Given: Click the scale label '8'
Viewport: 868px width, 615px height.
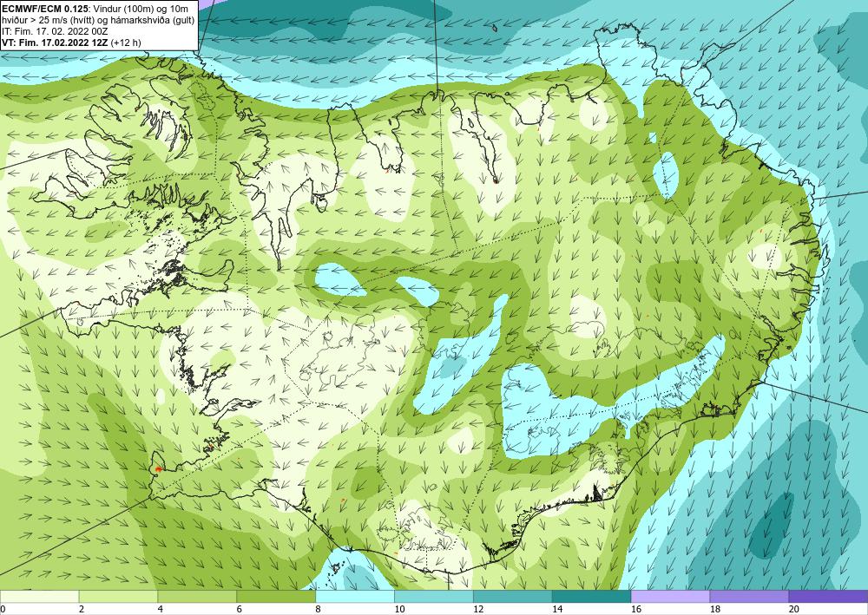Looking at the screenshot, I should point(318,610).
